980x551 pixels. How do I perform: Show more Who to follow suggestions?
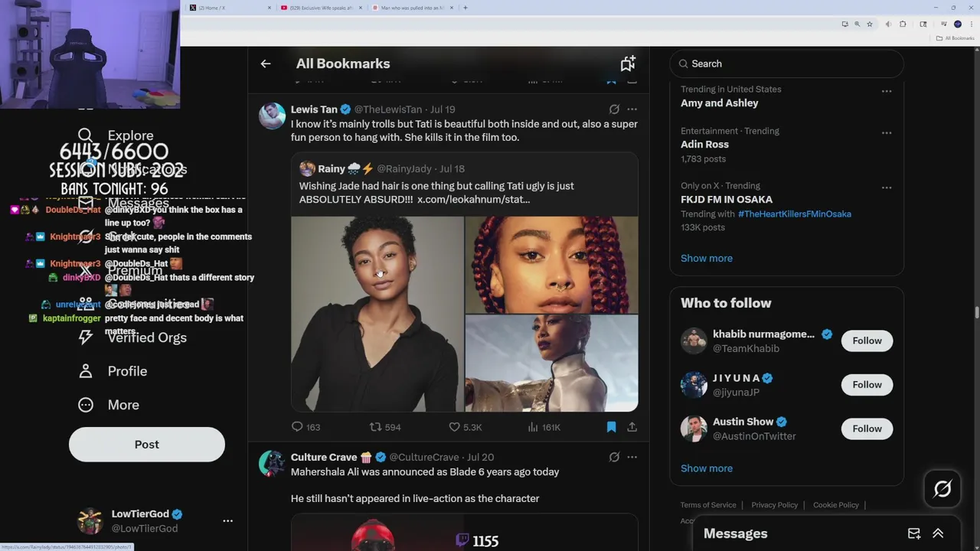pyautogui.click(x=707, y=468)
